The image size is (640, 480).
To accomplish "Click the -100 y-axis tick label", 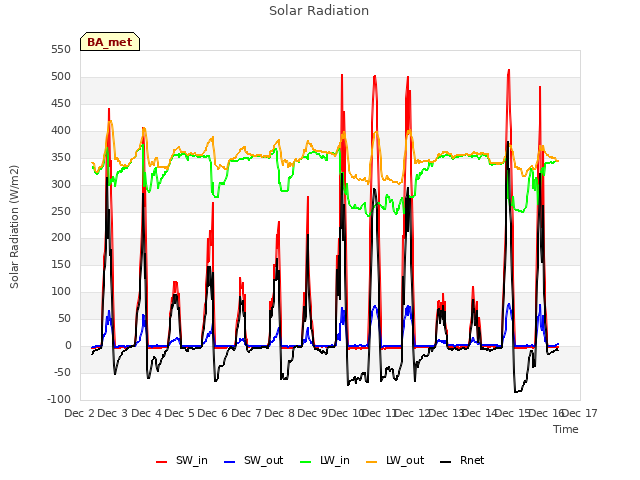I will [x=59, y=399].
